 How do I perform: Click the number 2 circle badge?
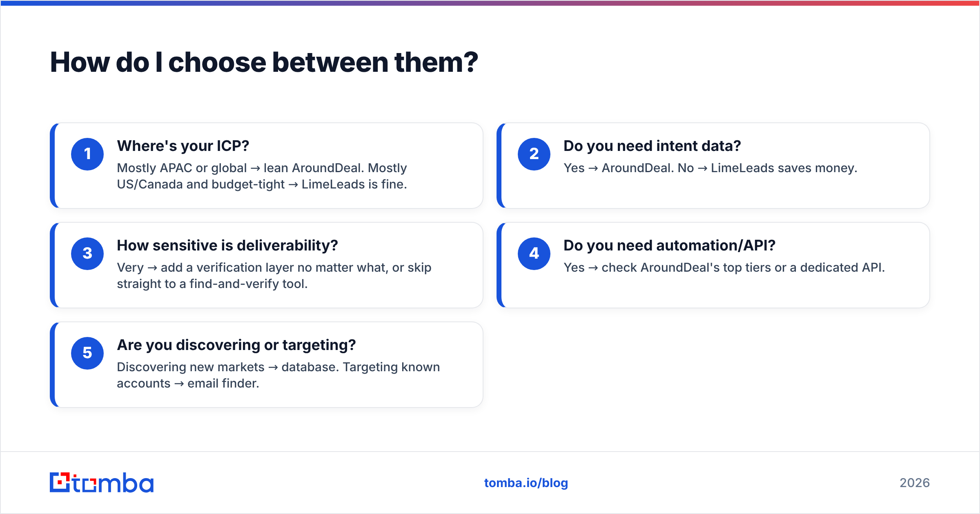pyautogui.click(x=534, y=154)
